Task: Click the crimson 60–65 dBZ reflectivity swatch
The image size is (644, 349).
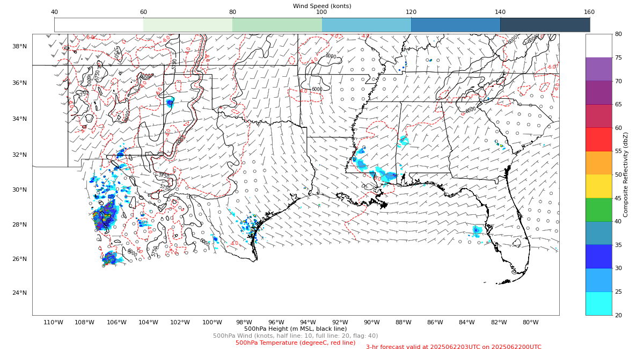Action: 598,116
